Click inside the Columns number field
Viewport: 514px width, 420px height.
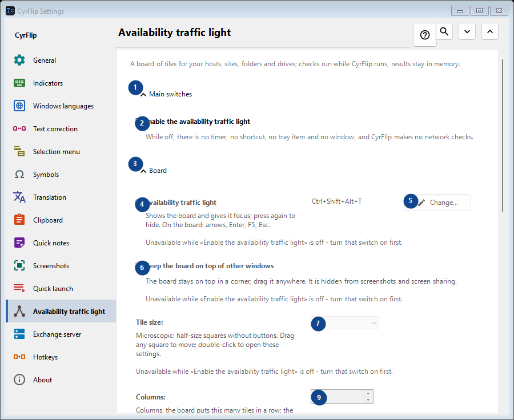(338, 397)
